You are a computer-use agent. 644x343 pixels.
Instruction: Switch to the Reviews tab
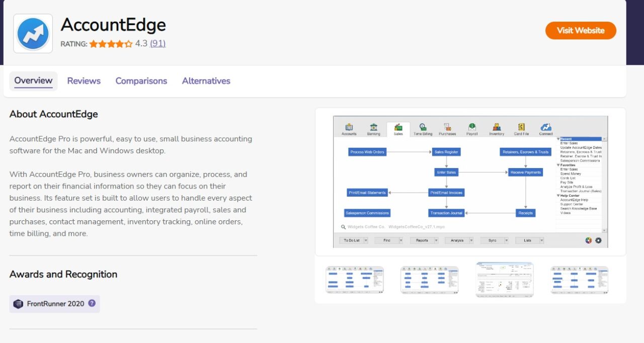(84, 81)
